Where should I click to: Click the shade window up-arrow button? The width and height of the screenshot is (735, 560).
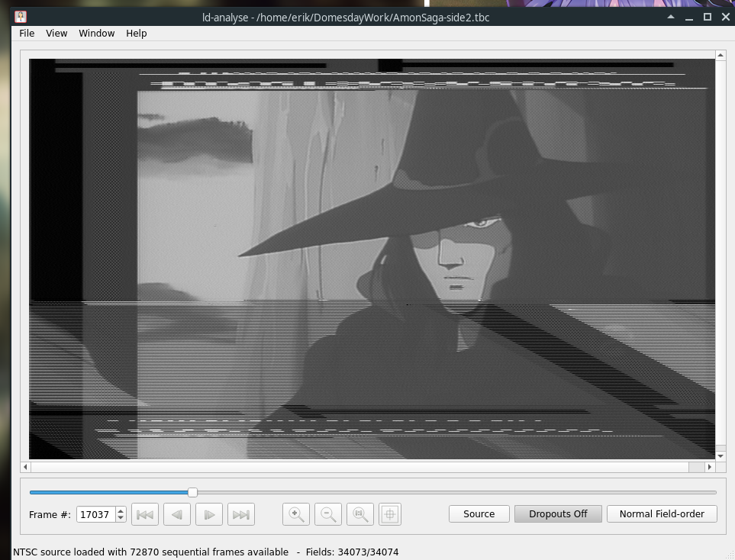click(x=671, y=17)
